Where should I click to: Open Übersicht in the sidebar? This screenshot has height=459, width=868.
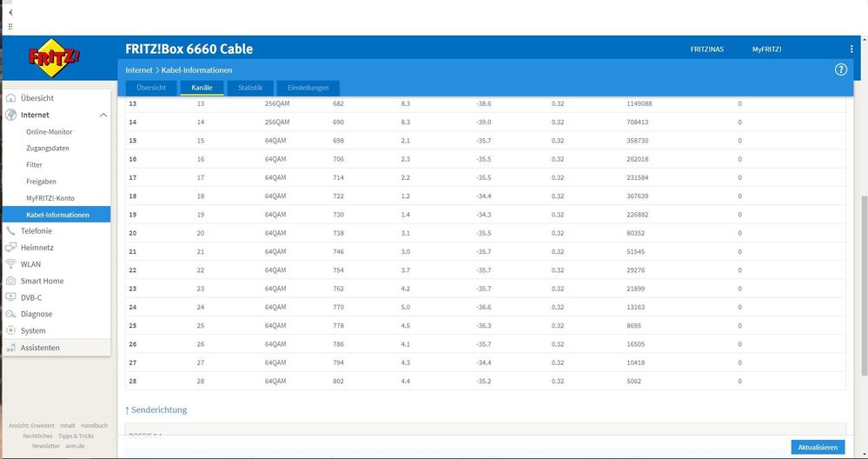coord(37,98)
